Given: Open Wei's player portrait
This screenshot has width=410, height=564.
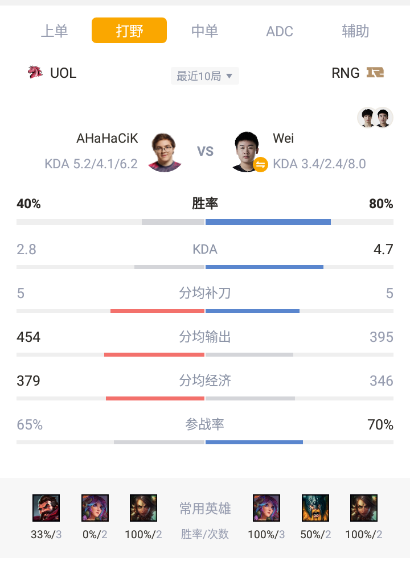Looking at the screenshot, I should tap(247, 151).
